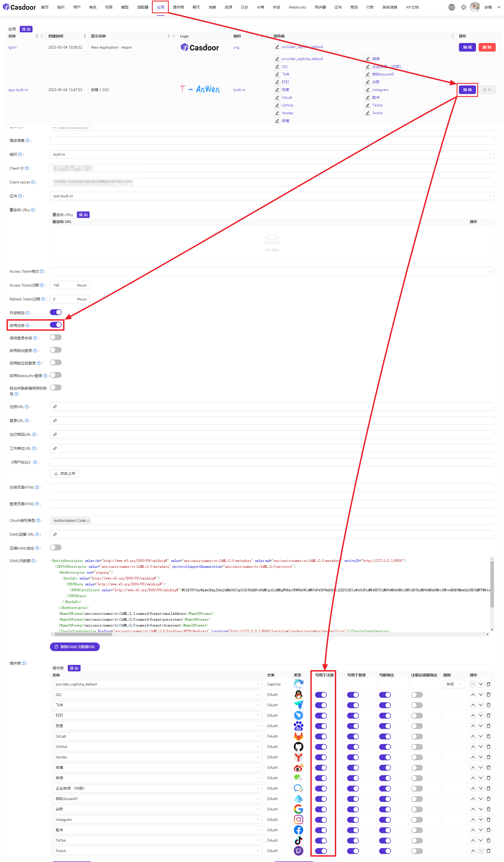The image size is (504, 862).
Task: Open the language globe icon
Action: pos(451,7)
